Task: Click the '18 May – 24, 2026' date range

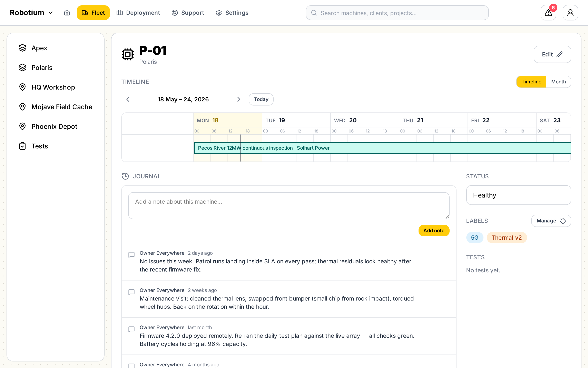Action: [183, 99]
